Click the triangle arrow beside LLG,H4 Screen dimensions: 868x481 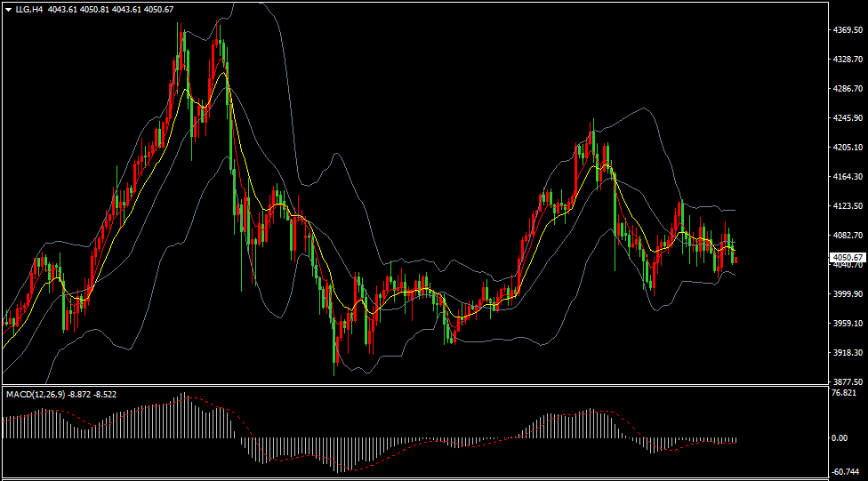(8, 9)
